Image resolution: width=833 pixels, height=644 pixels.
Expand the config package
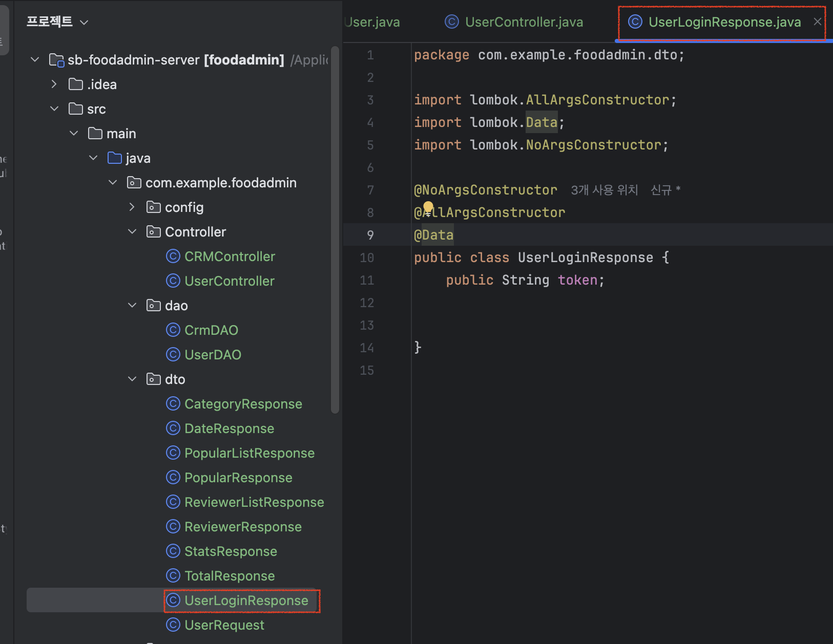coord(132,207)
